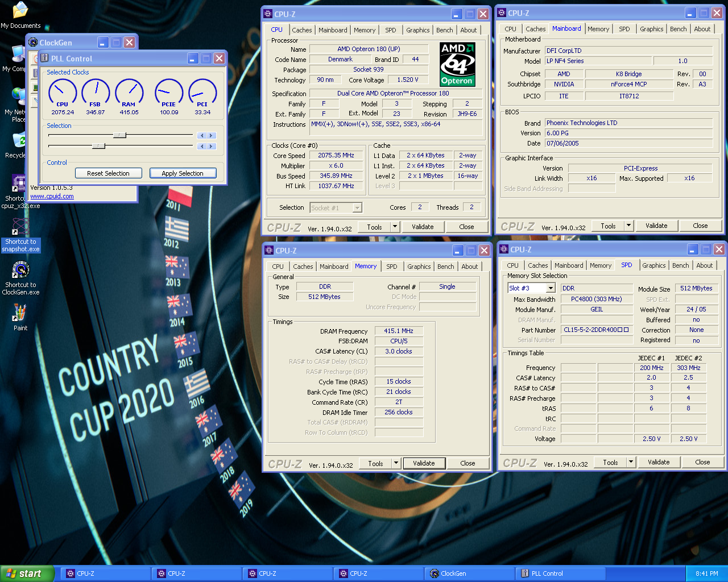Click the Max Bandwidth PC4800 (303 MHz) value
728x582 pixels.
click(x=597, y=299)
